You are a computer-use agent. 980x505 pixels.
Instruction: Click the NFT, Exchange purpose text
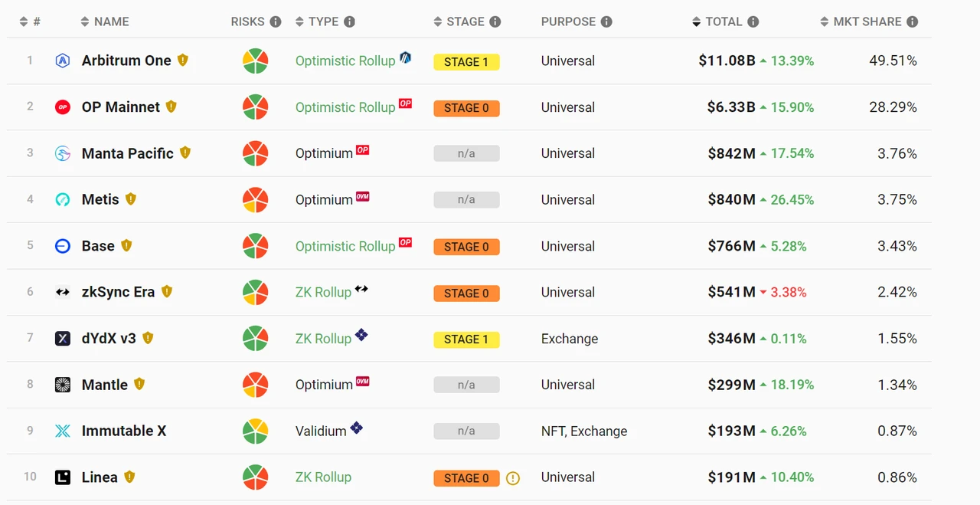pyautogui.click(x=584, y=431)
